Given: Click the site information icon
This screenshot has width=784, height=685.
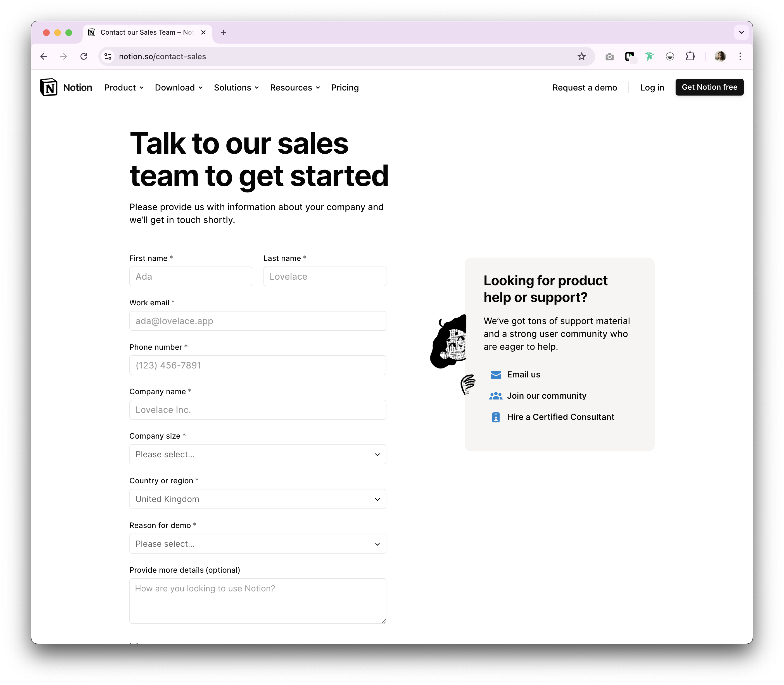Looking at the screenshot, I should 108,57.
